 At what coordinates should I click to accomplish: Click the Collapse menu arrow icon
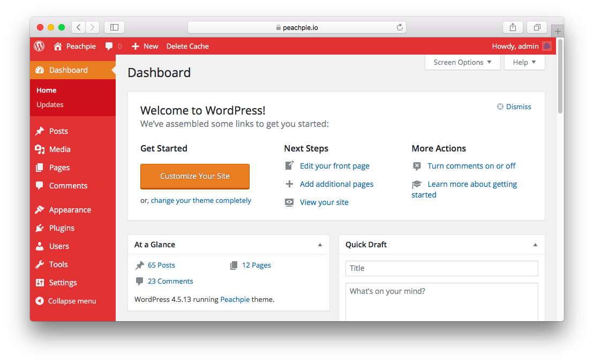coord(40,301)
